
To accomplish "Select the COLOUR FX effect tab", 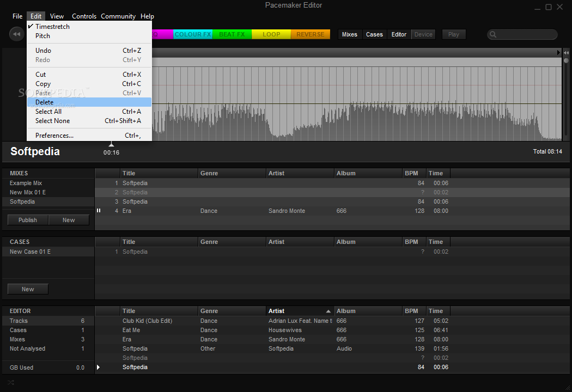I will (193, 34).
